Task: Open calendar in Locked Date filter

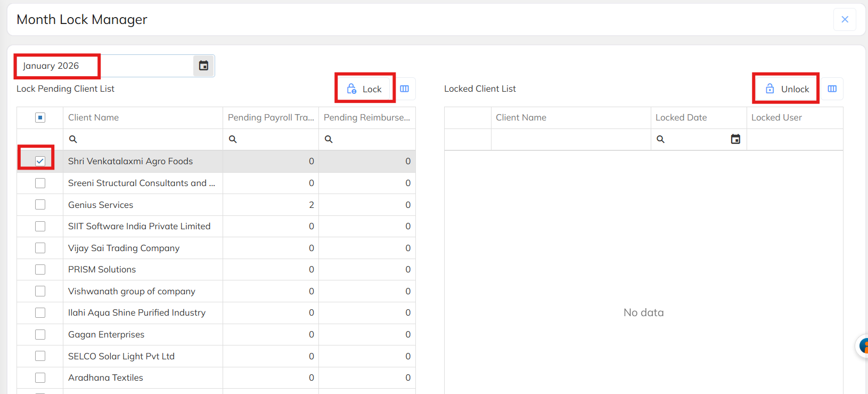Action: point(735,139)
